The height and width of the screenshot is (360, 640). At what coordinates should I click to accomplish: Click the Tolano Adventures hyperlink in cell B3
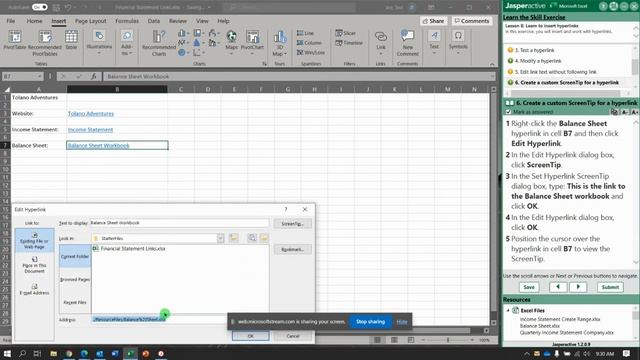click(91, 113)
